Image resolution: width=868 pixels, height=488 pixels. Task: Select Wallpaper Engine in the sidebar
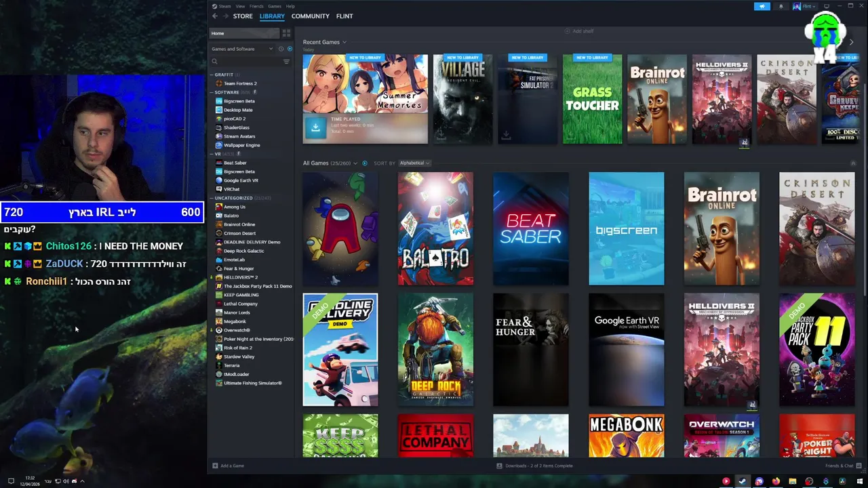pos(241,145)
